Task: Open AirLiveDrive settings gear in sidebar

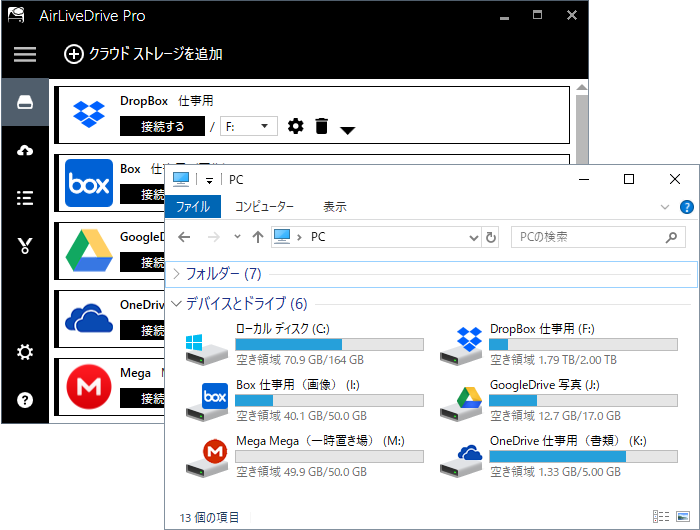Action: [x=25, y=352]
